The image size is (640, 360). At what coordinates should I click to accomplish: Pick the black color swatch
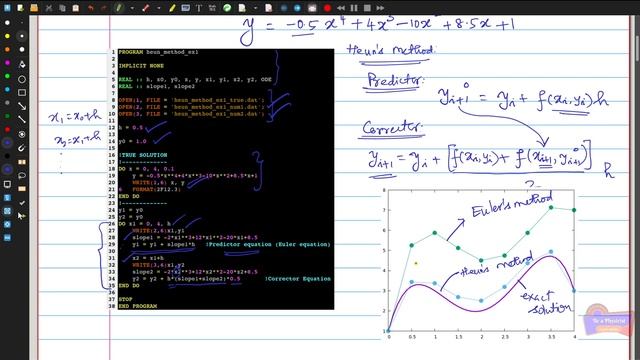coord(7,156)
